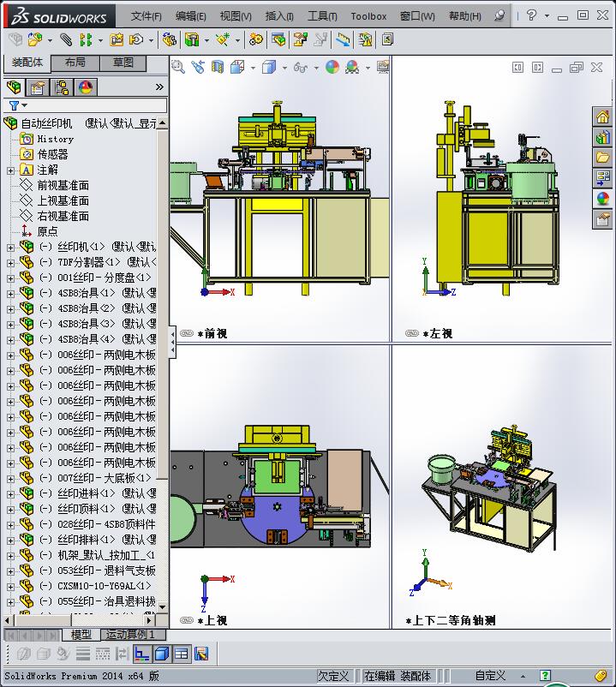Screen dimensions: 616x687
Task: Click the File Explorer folder icon in task pane
Action: (602, 158)
